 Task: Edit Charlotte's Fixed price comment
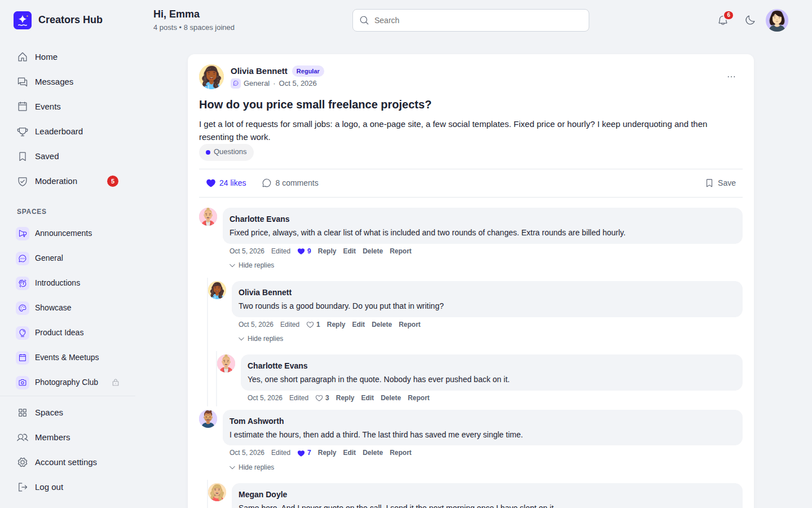click(350, 251)
